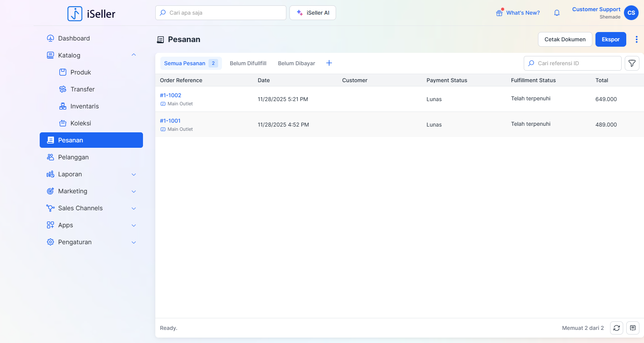Expand the Pengaturan settings submenu
The height and width of the screenshot is (343, 644).
[134, 242]
